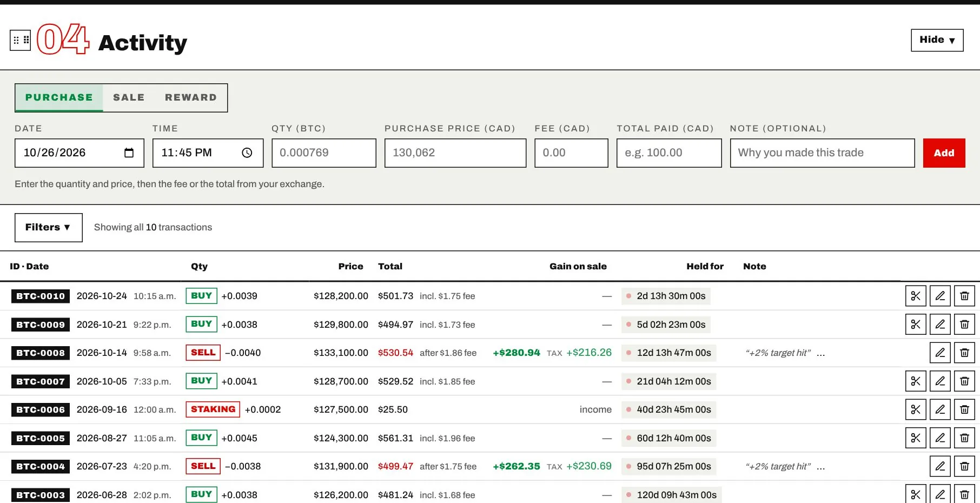
Task: Click the Fee (CAD) input
Action: pos(571,153)
